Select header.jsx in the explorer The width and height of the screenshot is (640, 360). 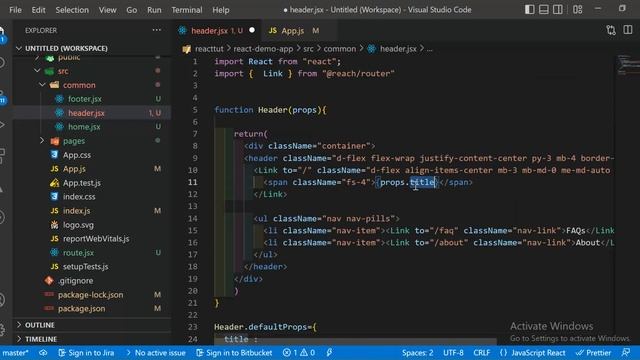click(92, 113)
